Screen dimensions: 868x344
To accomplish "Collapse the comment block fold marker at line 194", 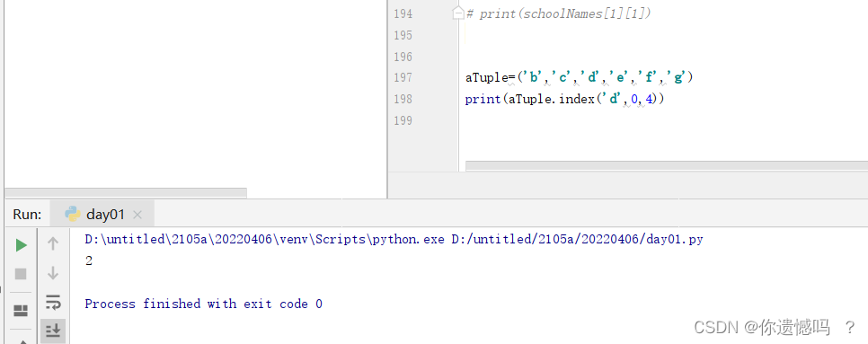I will click(x=457, y=13).
